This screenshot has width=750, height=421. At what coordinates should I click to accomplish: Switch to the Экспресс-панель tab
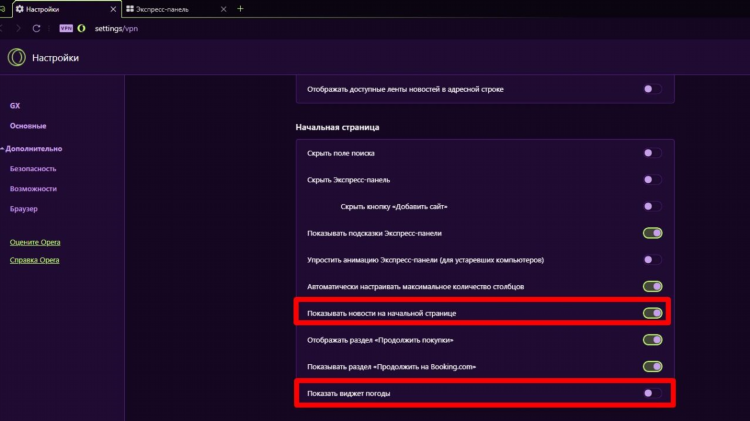tap(176, 9)
